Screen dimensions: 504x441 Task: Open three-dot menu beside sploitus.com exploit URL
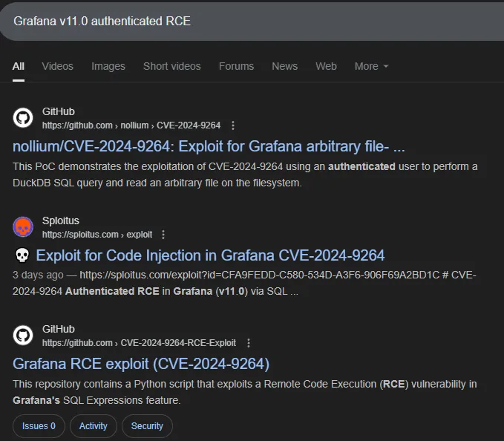click(x=164, y=235)
